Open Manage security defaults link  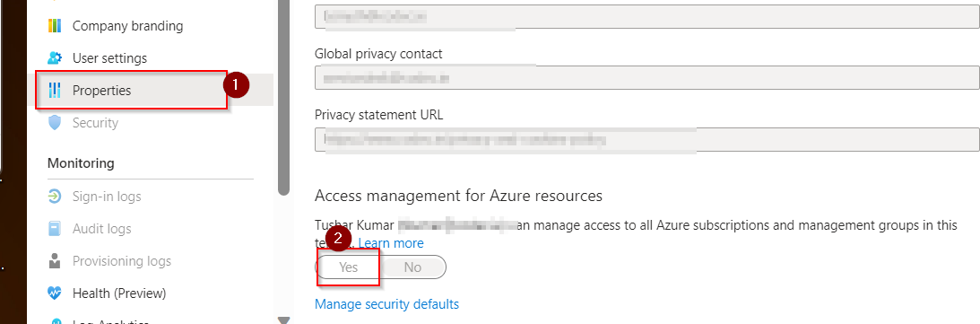click(x=386, y=304)
